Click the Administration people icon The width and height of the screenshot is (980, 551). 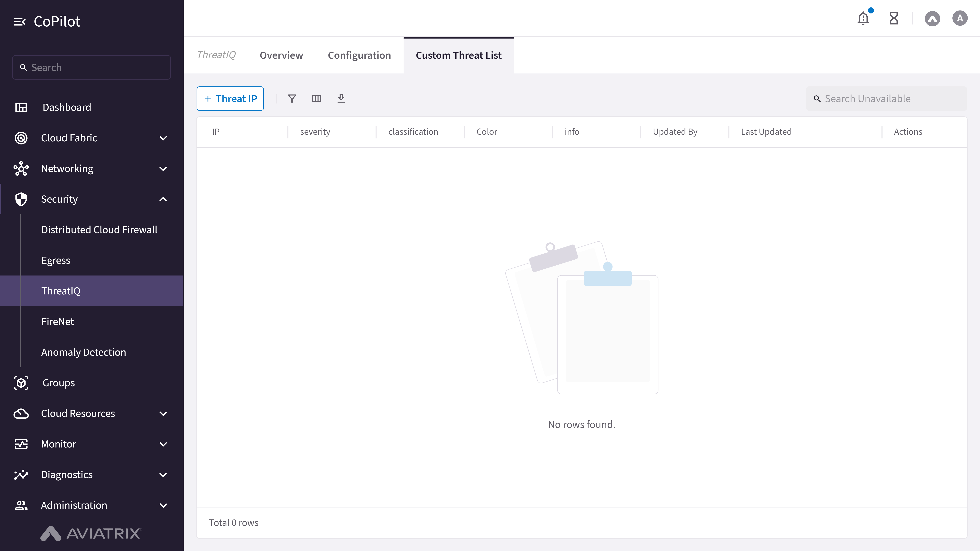[x=21, y=505]
